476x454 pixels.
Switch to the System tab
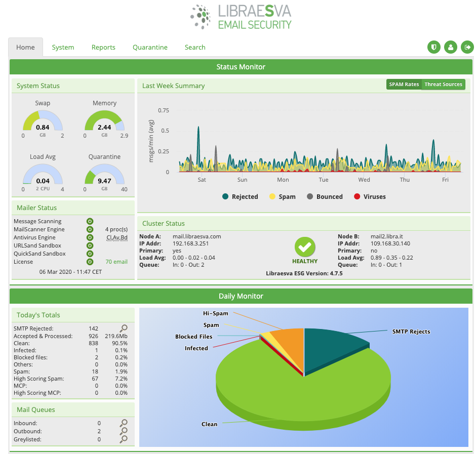coord(63,48)
